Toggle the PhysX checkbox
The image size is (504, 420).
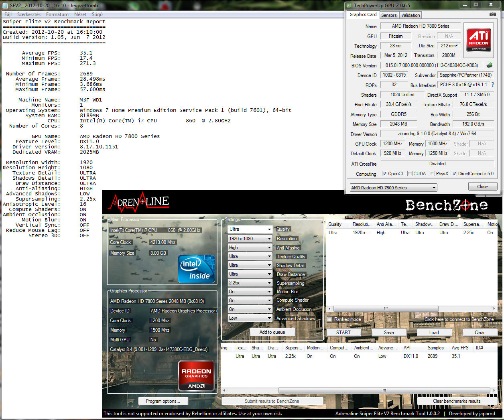coord(432,174)
